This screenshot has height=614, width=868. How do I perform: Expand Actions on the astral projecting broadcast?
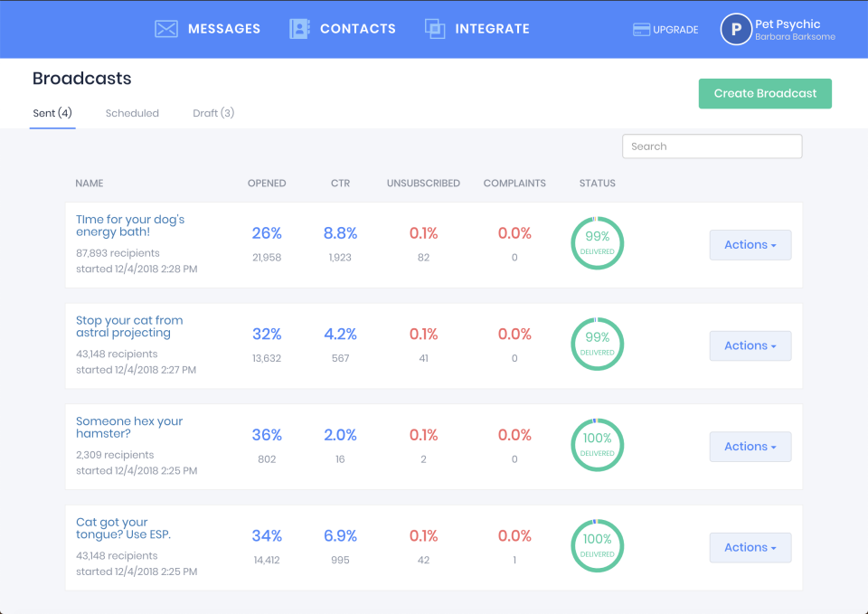pos(750,345)
